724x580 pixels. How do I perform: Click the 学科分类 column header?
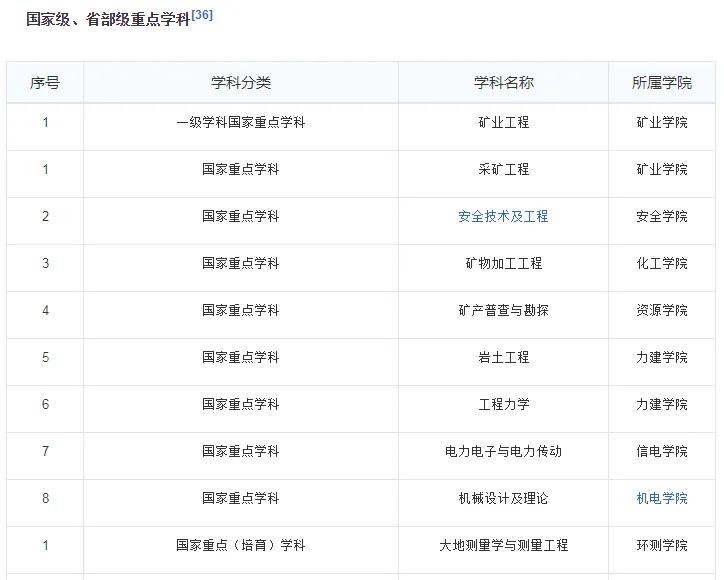point(240,82)
